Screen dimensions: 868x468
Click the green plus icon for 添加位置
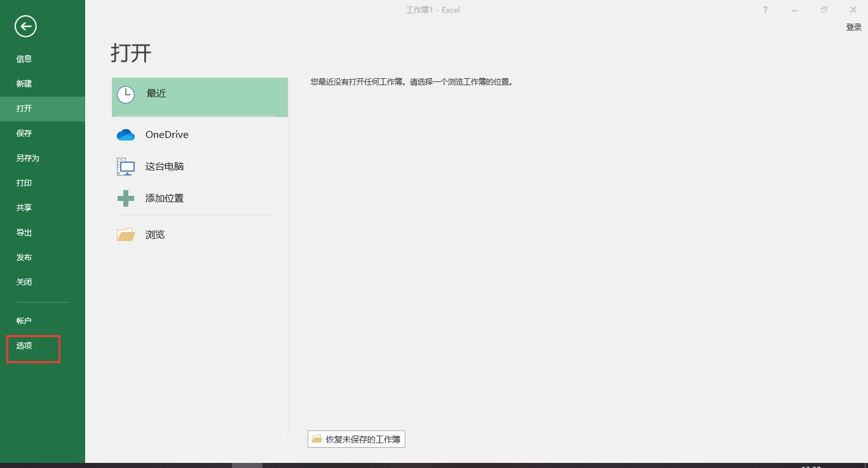pyautogui.click(x=125, y=198)
